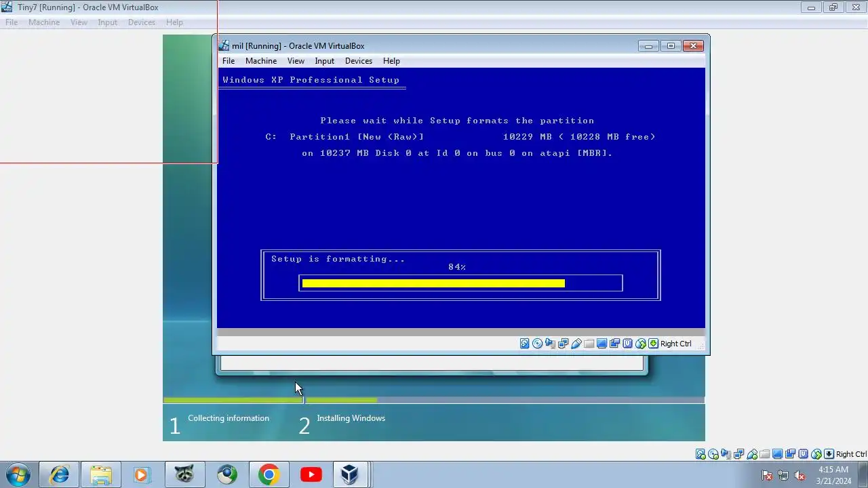Screen dimensions: 868x488
Task: Open the Windows Start orb
Action: tap(18, 474)
